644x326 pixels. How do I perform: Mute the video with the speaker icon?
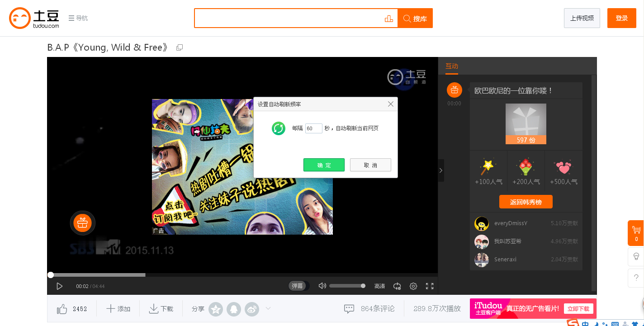tap(322, 286)
